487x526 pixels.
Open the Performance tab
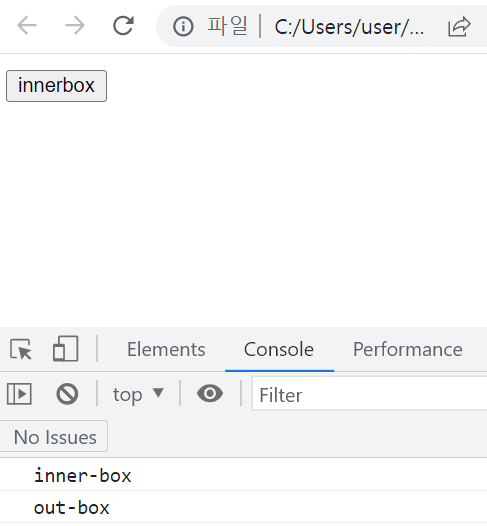tap(408, 350)
